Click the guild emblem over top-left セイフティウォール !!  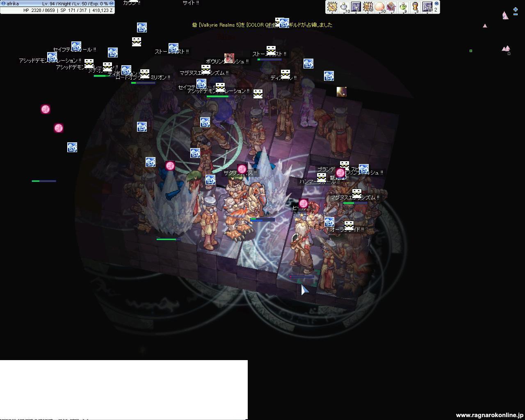76,46
